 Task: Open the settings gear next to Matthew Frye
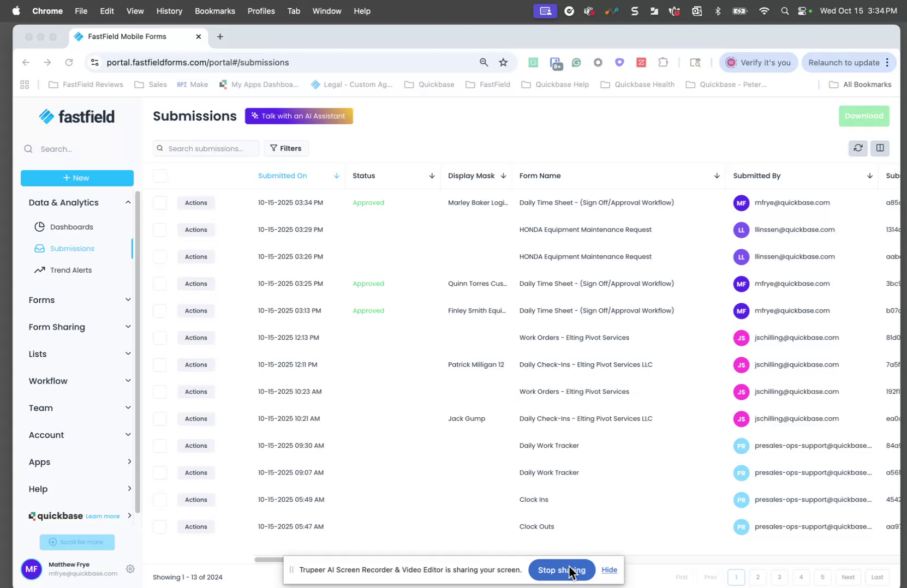coord(130,569)
